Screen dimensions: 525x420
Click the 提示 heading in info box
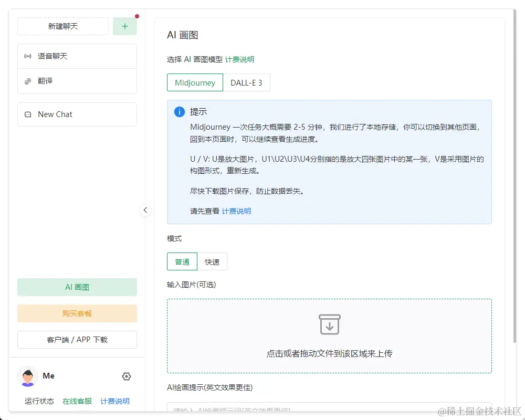point(198,111)
